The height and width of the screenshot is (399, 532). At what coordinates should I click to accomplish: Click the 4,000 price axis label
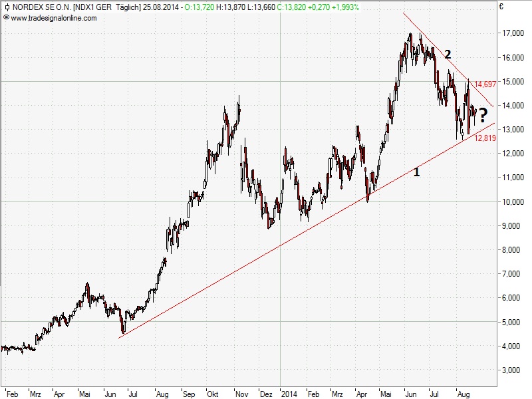click(511, 346)
